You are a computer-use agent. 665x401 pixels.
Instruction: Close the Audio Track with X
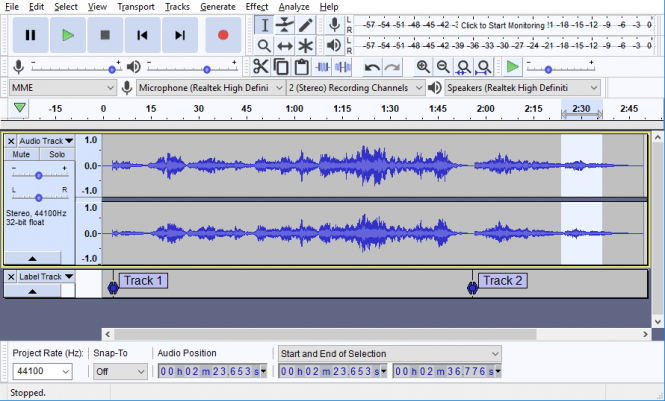click(x=11, y=141)
